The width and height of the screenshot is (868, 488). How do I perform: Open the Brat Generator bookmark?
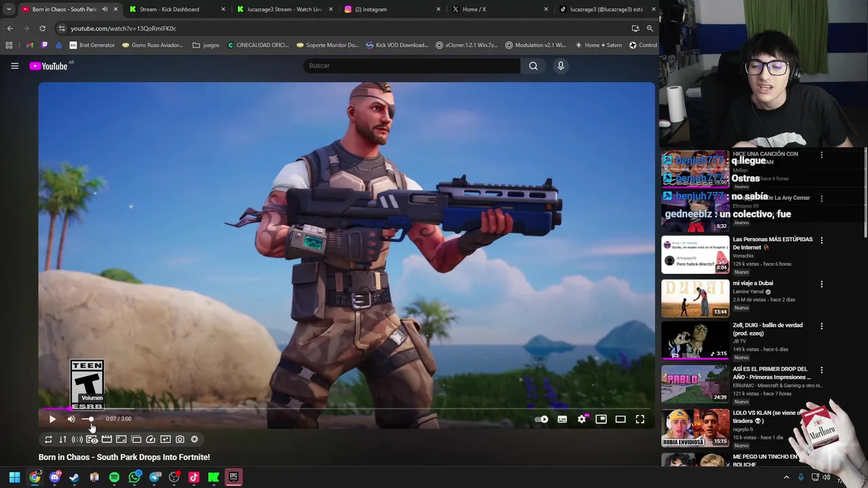point(92,45)
